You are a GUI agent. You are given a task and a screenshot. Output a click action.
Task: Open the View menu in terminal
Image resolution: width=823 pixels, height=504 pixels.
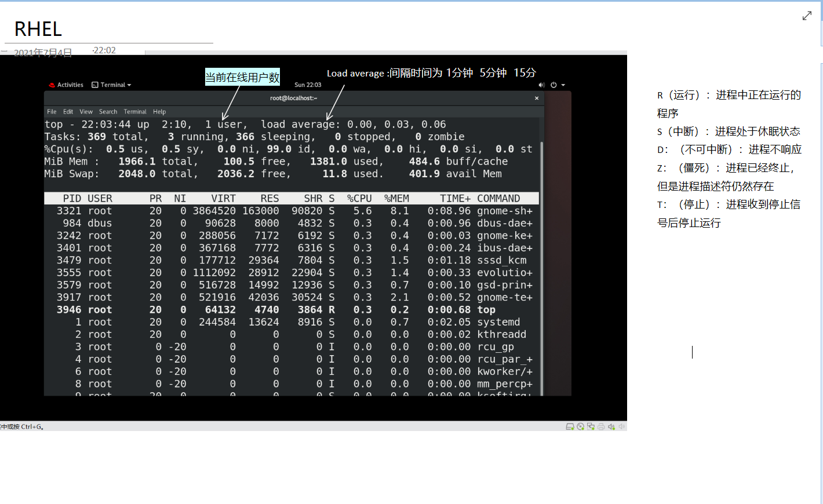coord(86,112)
